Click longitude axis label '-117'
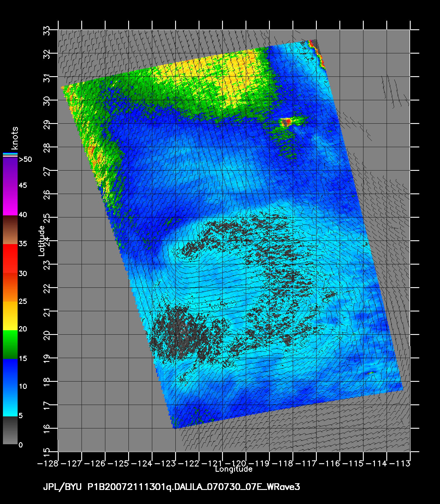The image size is (440, 504). tap(306, 464)
